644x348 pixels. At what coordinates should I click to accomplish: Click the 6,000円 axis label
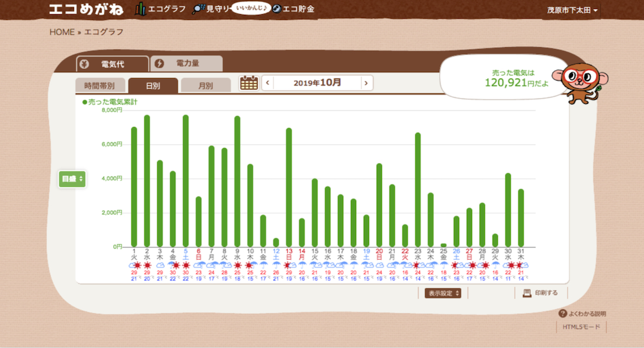click(112, 144)
